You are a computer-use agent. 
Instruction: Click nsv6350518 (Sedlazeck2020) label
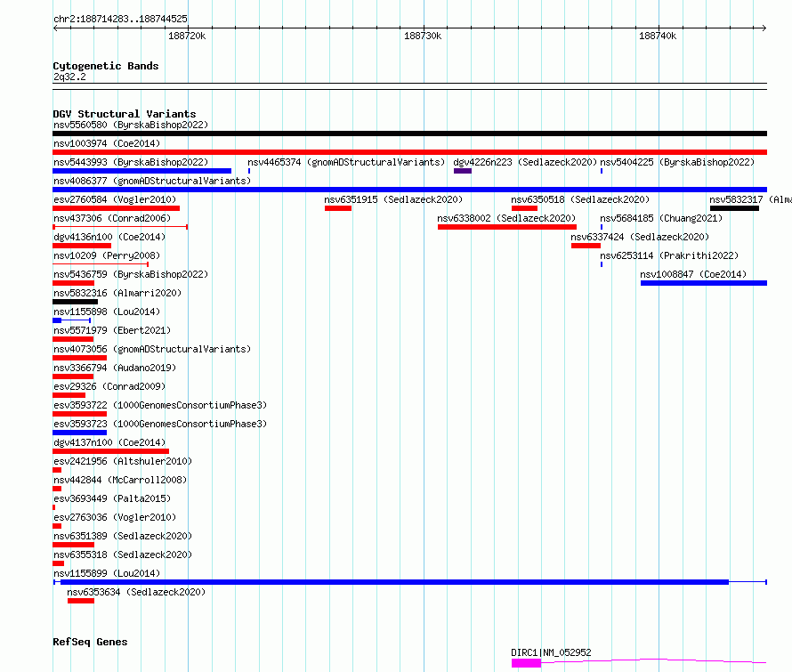580,199
